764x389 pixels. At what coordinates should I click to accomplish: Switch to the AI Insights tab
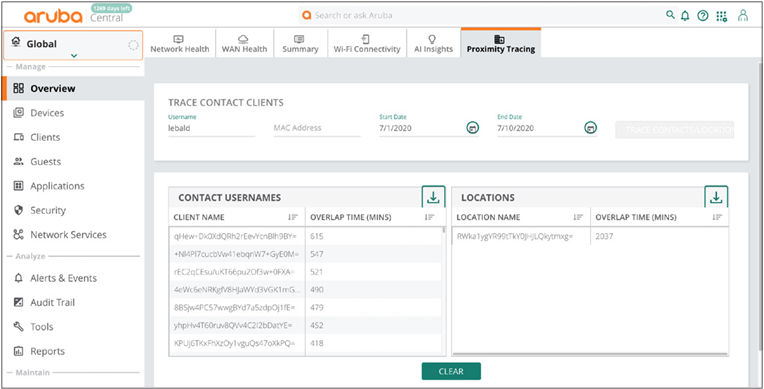[433, 43]
